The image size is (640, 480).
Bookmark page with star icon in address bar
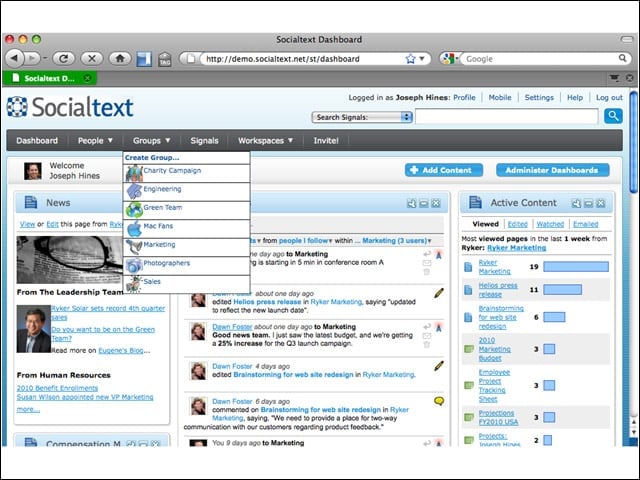pyautogui.click(x=410, y=59)
